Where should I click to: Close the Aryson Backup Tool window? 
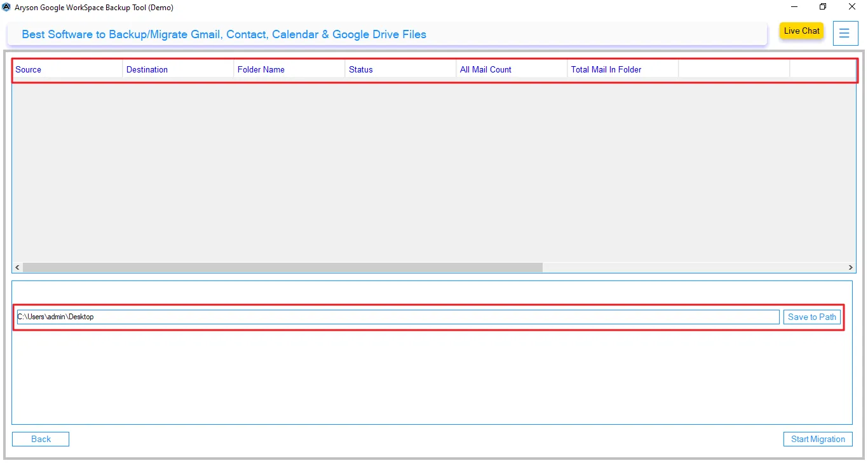852,7
